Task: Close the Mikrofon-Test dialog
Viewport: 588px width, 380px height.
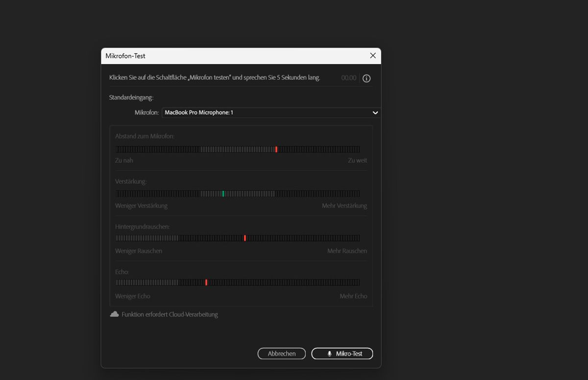Action: (x=373, y=56)
